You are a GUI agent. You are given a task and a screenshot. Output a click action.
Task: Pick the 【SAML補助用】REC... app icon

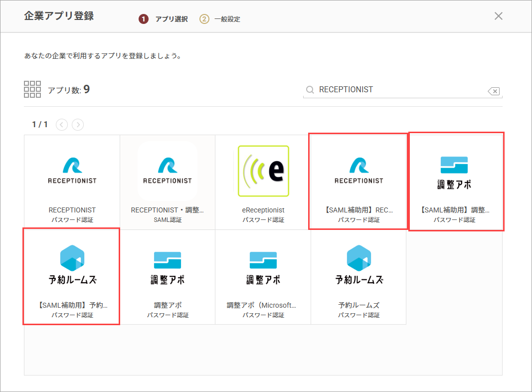tap(358, 171)
